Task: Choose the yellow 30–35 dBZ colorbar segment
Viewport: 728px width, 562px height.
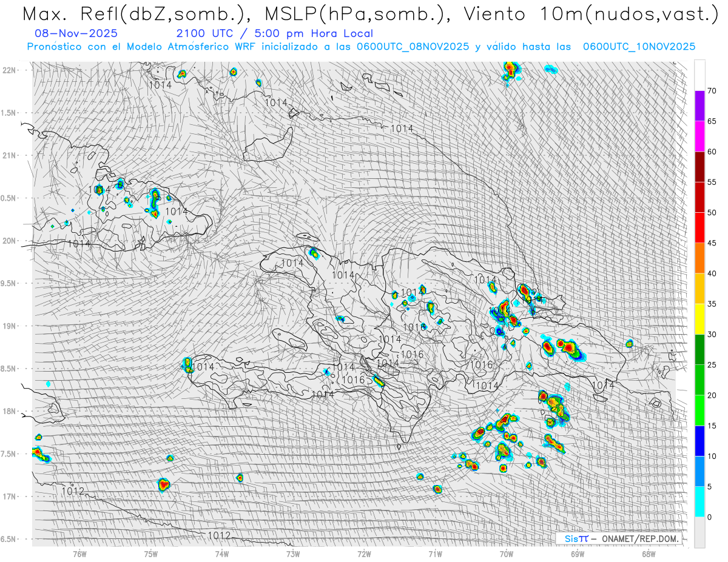Action: 699,319
